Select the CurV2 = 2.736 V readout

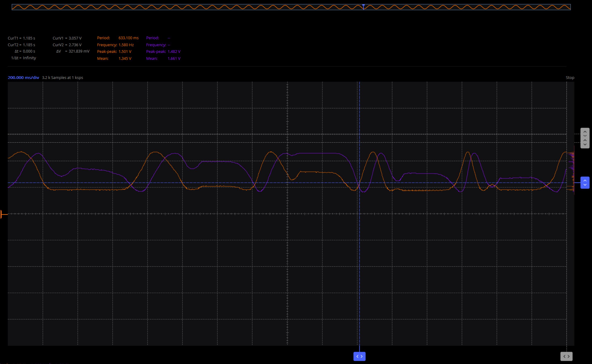coord(67,45)
